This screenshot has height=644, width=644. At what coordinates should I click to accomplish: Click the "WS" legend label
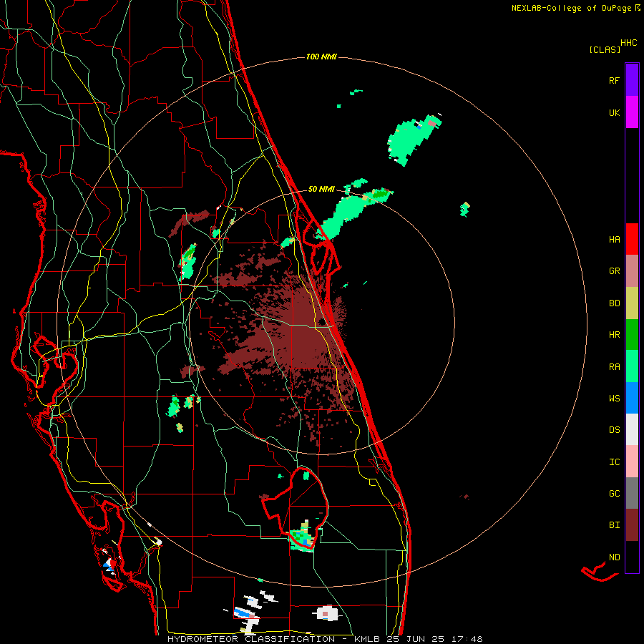click(614, 398)
